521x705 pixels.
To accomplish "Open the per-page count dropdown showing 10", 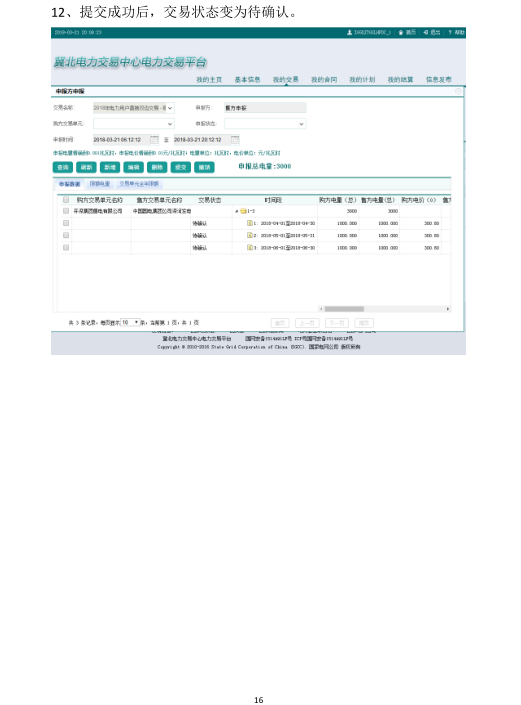I will (130, 322).
